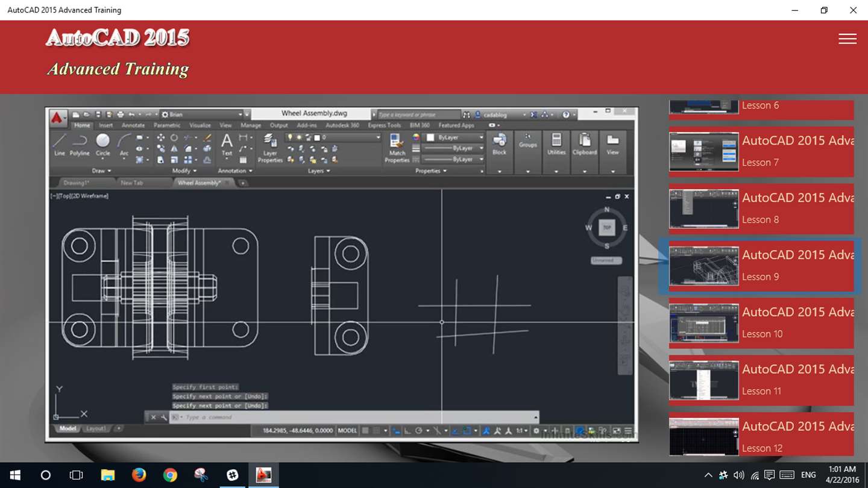Open the Brian workspace dropdown
The image size is (868, 488).
pos(202,114)
